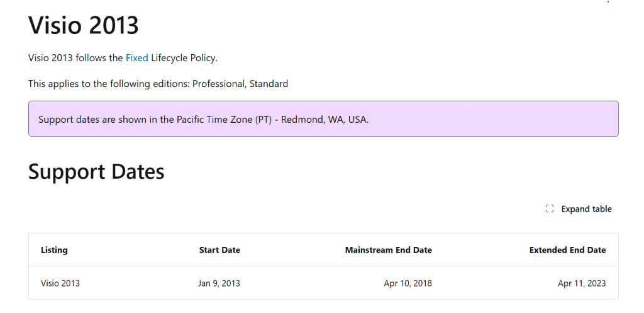
Task: Click the Mainstream End Date header
Action: click(x=388, y=250)
